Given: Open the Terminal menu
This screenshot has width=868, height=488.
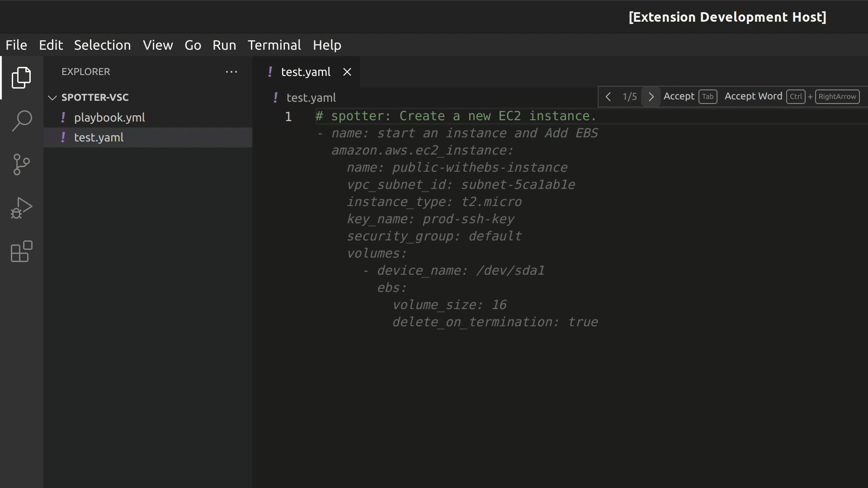Looking at the screenshot, I should 274,45.
